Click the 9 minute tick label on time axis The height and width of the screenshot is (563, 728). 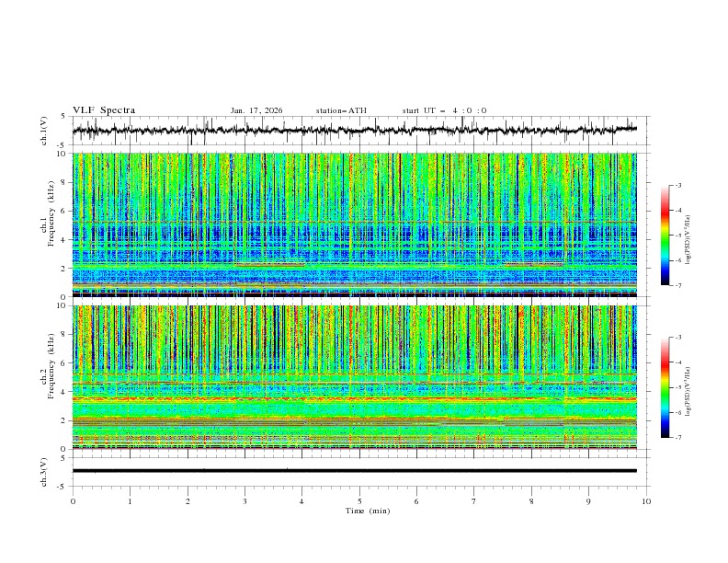tap(589, 501)
